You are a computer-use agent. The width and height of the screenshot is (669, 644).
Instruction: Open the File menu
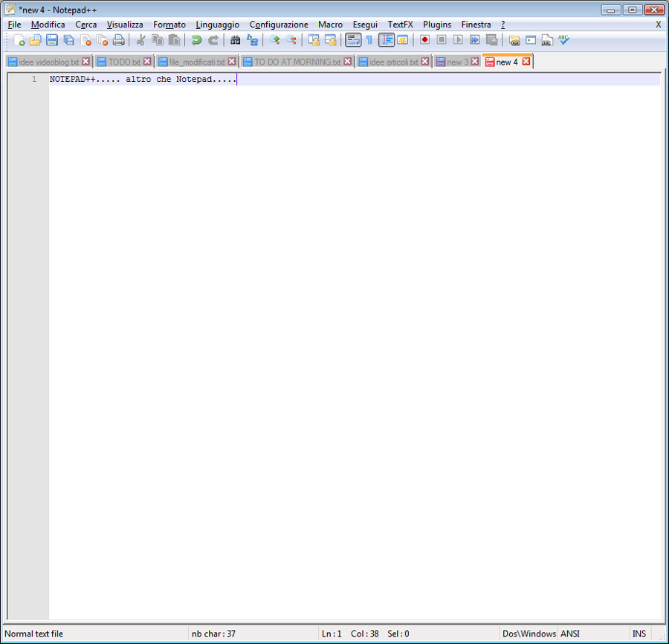(x=15, y=25)
